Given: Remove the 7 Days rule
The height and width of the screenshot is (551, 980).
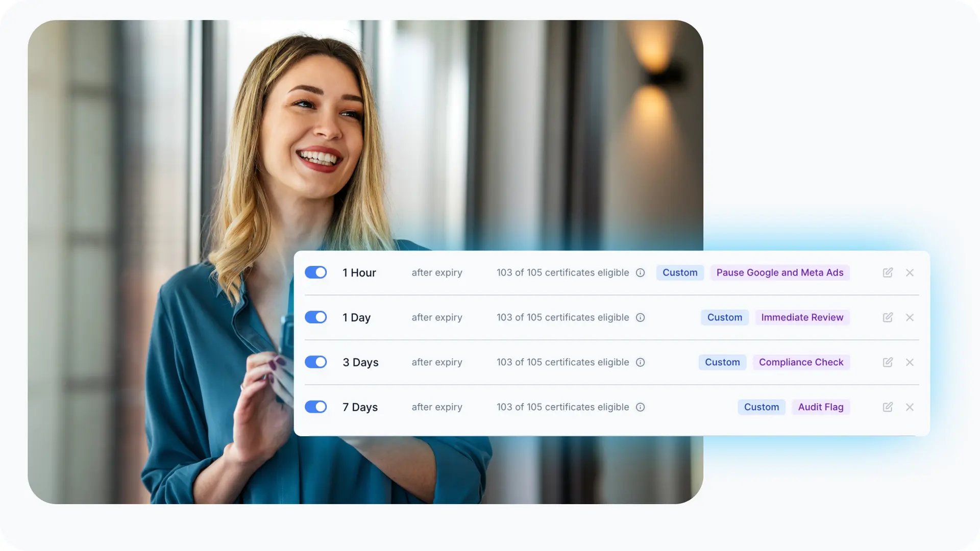Looking at the screenshot, I should pos(910,407).
